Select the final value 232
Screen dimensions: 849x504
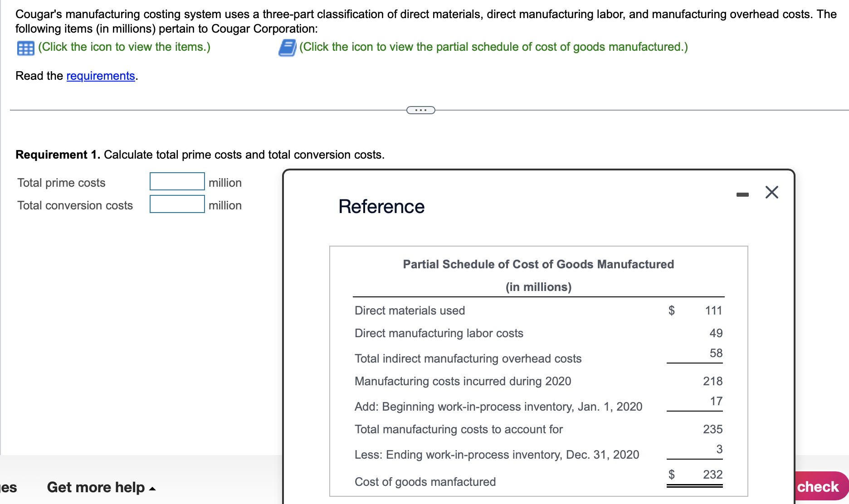pyautogui.click(x=712, y=475)
